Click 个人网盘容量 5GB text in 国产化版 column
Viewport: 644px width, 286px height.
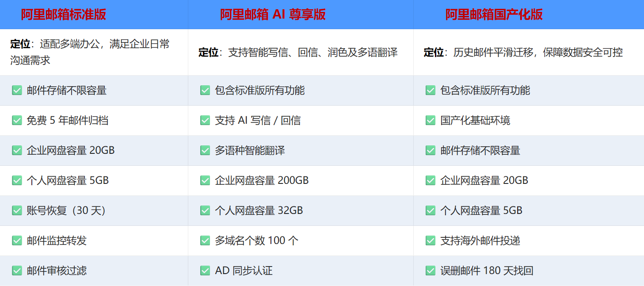[x=481, y=210]
